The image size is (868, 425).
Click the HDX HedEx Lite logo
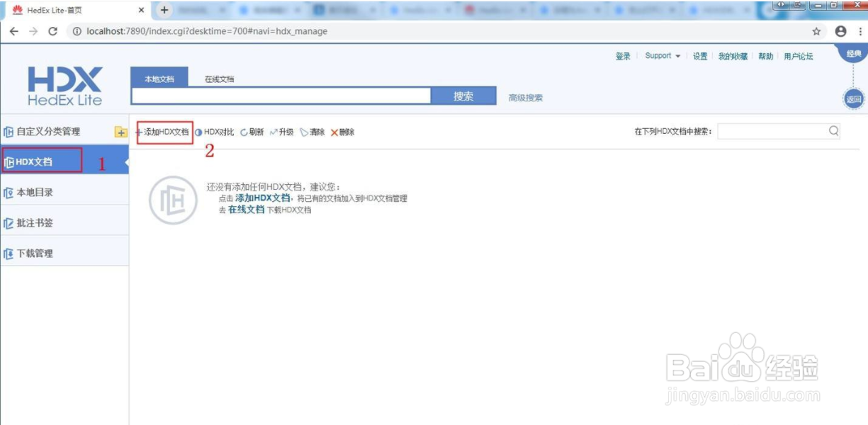click(x=64, y=85)
